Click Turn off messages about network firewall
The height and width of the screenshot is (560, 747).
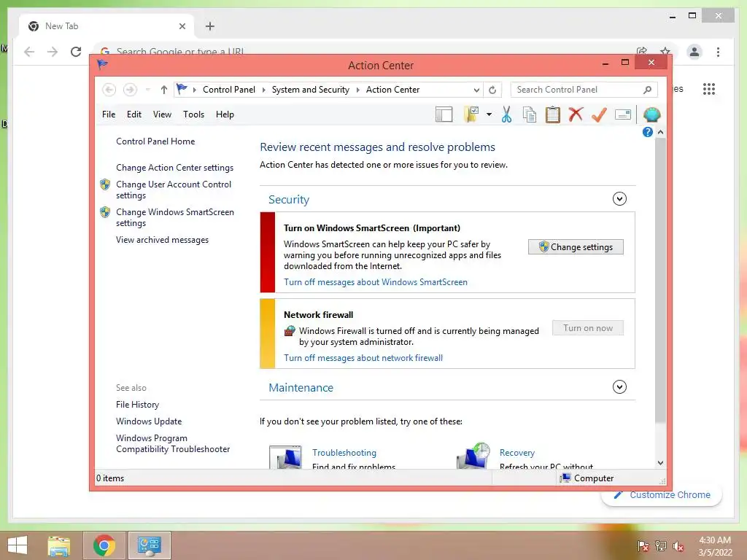[x=363, y=357]
